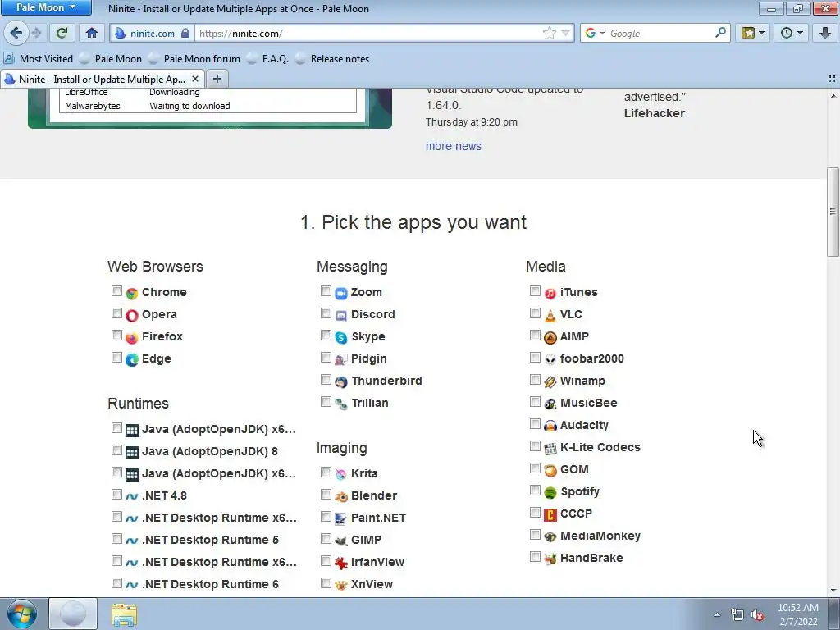Check the Java (AdoptOpenJDK) 8 checkbox
This screenshot has width=840, height=630.
click(x=116, y=450)
